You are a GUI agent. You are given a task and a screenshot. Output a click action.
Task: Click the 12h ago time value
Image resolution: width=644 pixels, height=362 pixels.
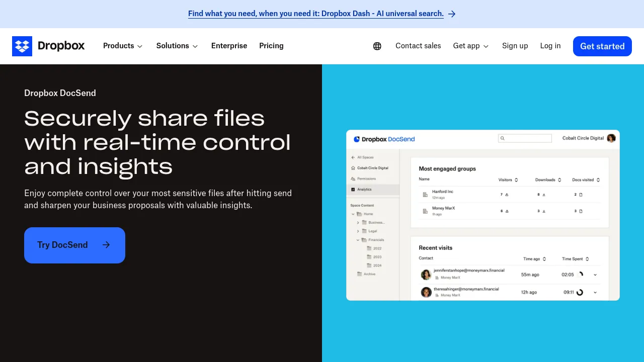pyautogui.click(x=529, y=292)
